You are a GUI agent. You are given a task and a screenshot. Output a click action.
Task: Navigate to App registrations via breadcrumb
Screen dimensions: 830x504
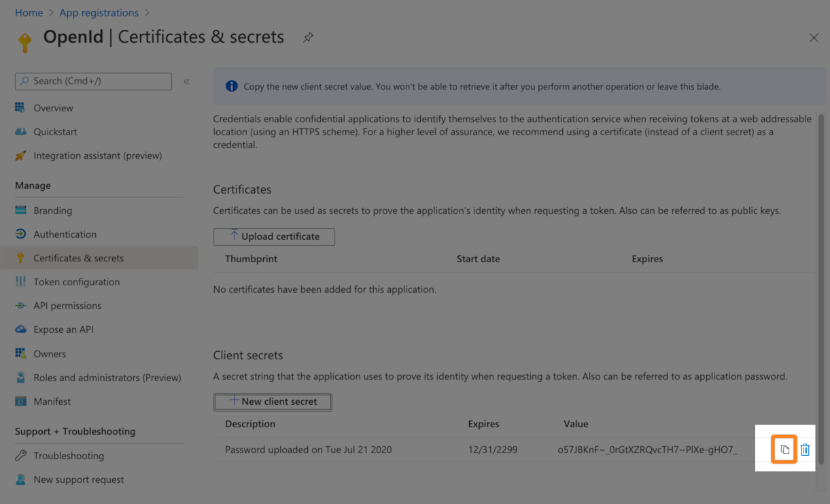[99, 12]
